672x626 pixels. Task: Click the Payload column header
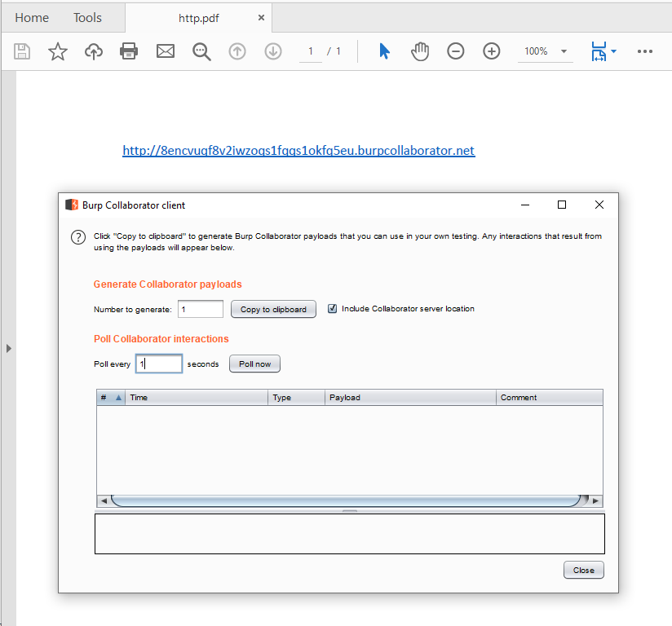[410, 398]
